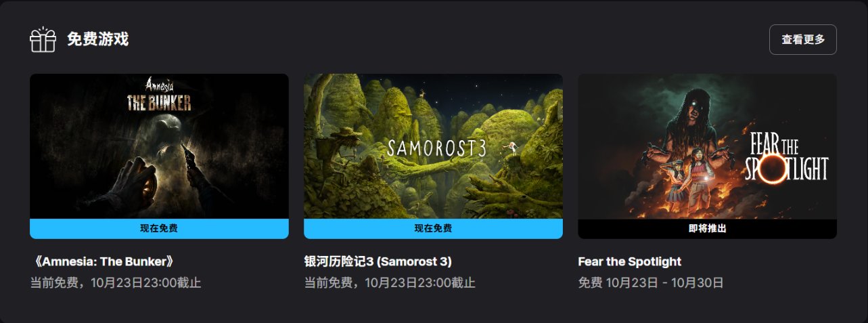
Task: Open the Fear the Spotlight cover artwork
Action: click(707, 146)
